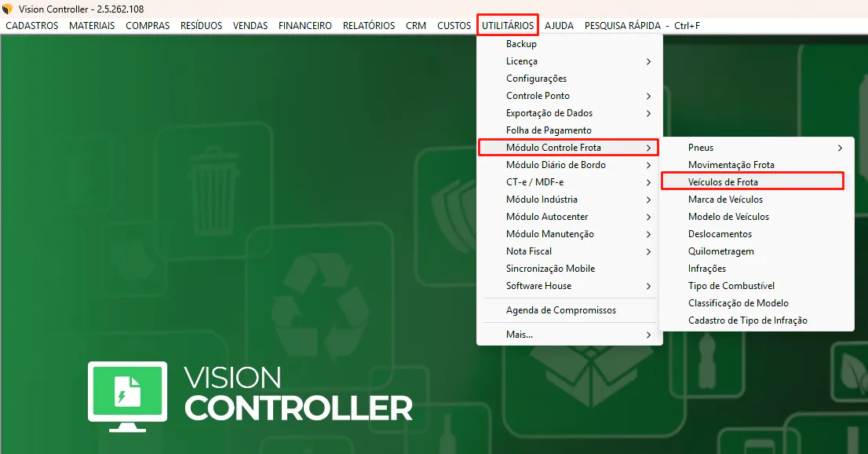Open Cadastro de Tipo de Infração

[x=757, y=320]
